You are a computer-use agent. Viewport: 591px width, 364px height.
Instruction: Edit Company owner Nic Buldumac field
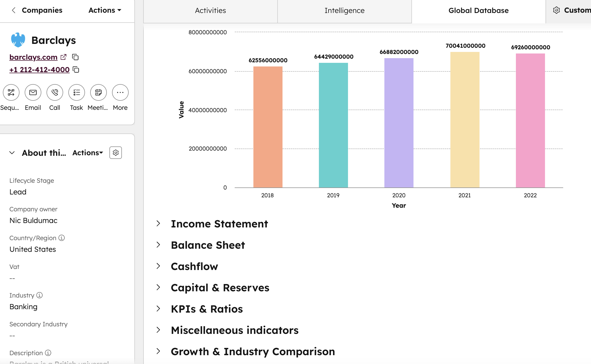pyautogui.click(x=34, y=220)
